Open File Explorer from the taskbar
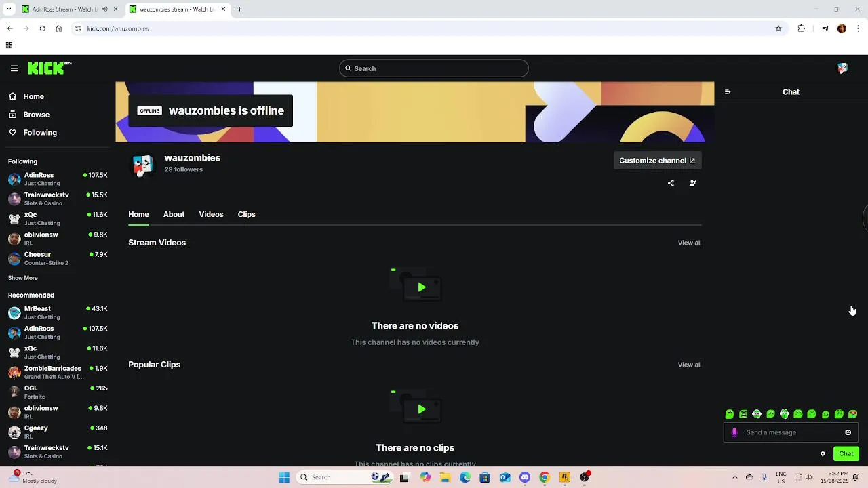 click(x=445, y=477)
